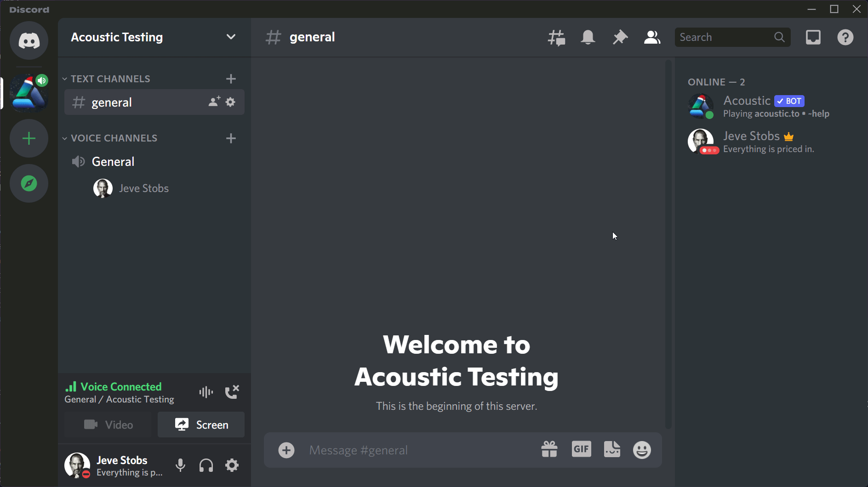Click 'General / Acoustic Testing' connection text
This screenshot has width=868, height=487.
119,399
